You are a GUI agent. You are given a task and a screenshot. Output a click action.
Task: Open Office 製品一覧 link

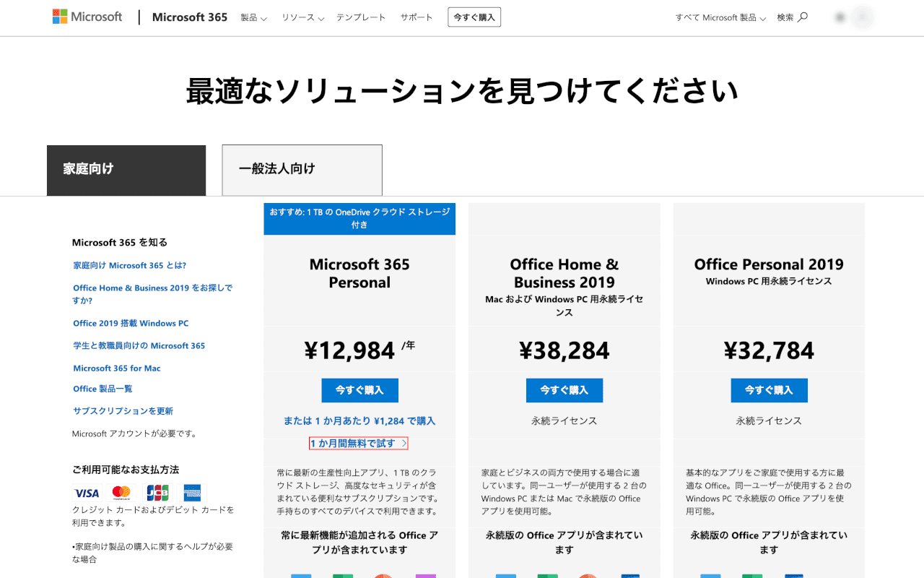103,389
